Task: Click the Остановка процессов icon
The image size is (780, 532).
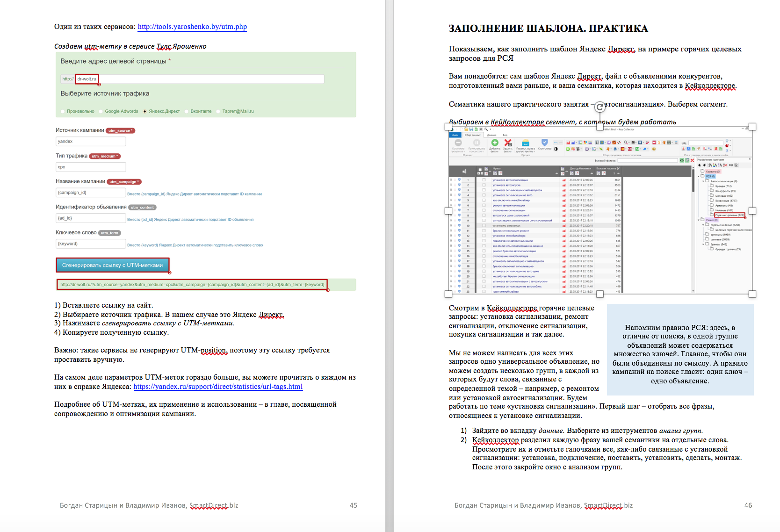Action: 458,143
